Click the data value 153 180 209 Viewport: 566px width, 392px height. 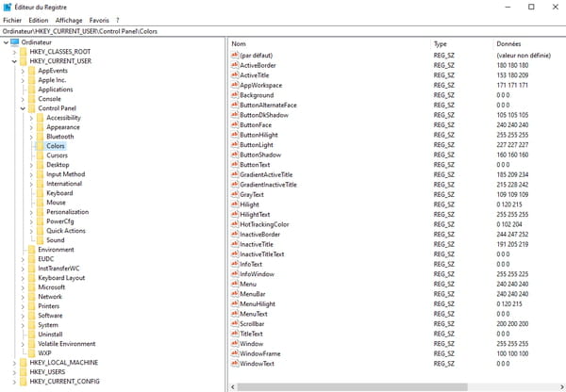point(512,75)
